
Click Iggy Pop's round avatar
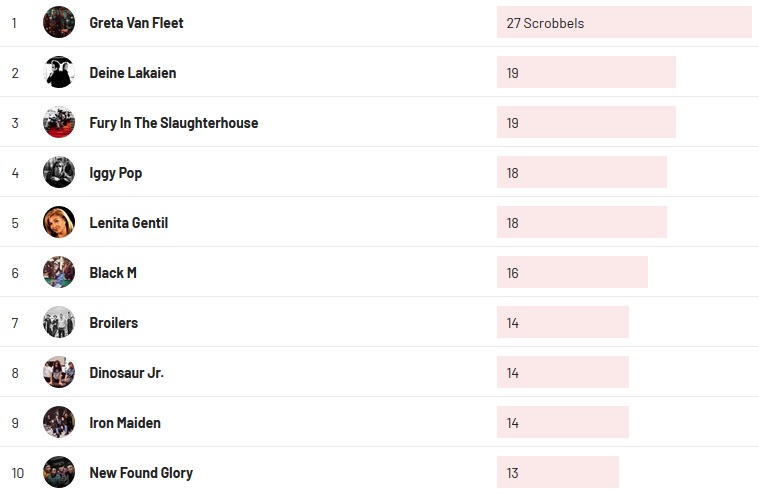tap(59, 172)
